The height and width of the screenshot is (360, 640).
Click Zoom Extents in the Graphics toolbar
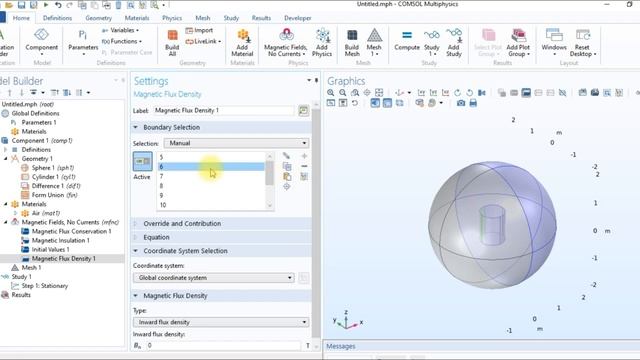point(379,93)
